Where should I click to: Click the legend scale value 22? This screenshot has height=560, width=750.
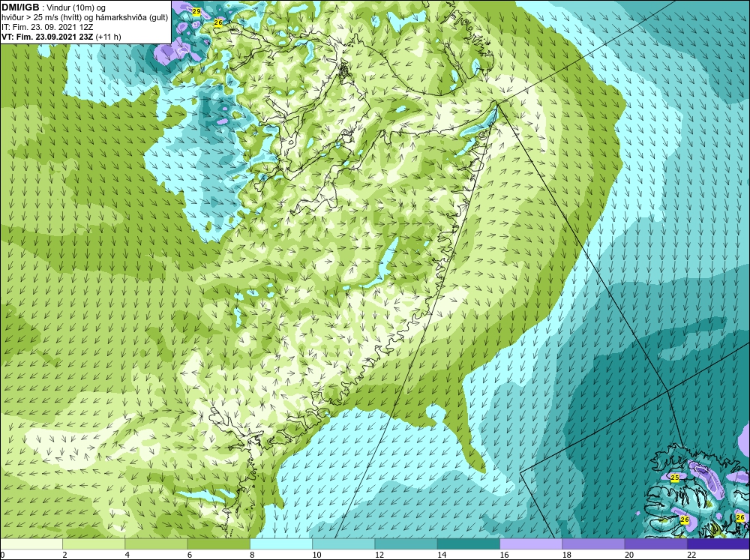click(691, 554)
